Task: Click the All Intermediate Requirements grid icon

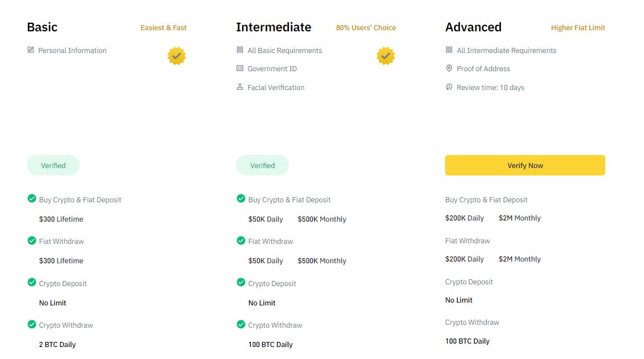Action: coord(450,50)
